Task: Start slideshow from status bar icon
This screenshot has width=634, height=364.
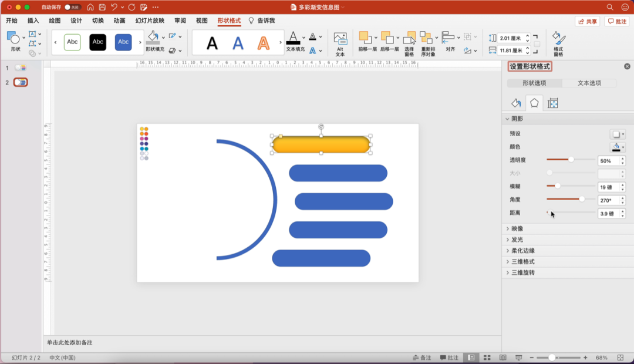Action: (518, 358)
